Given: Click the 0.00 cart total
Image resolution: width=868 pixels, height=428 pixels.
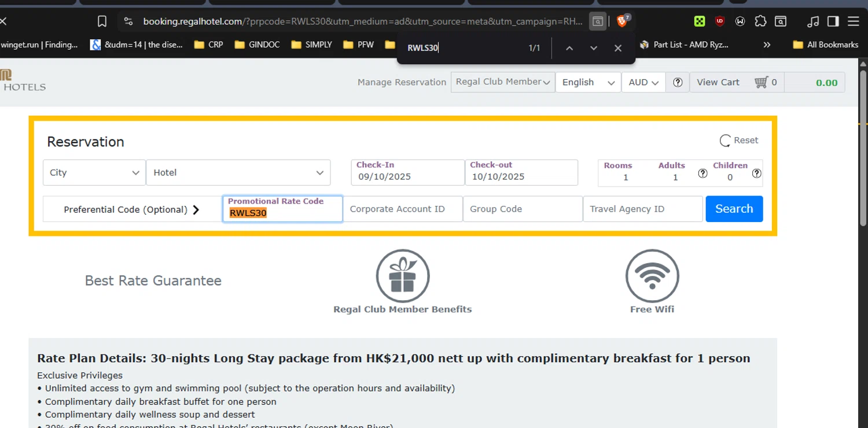Looking at the screenshot, I should coord(826,83).
